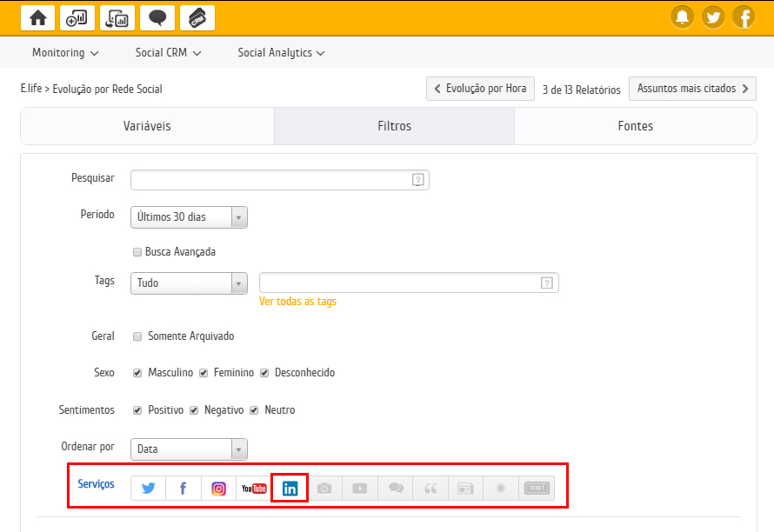Switch to the Variáveis tab
The height and width of the screenshot is (532, 774).
point(147,126)
